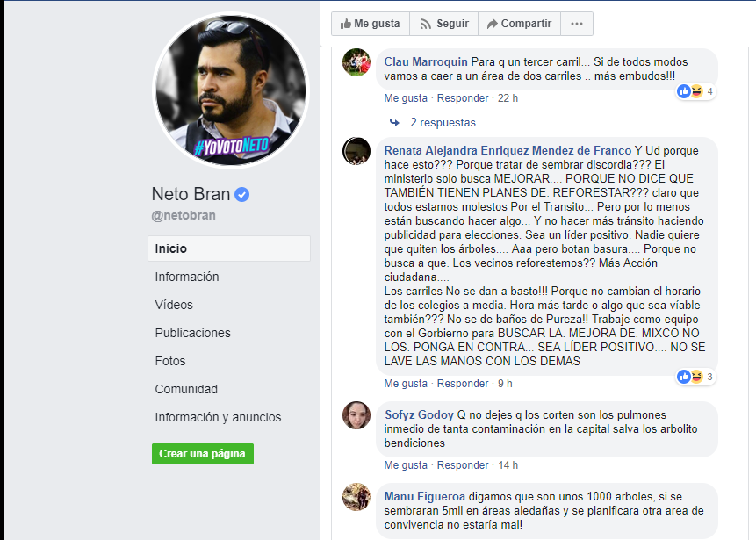Expand the 2 respuestas replies thread
Screen dimensions: 756x540
point(442,123)
